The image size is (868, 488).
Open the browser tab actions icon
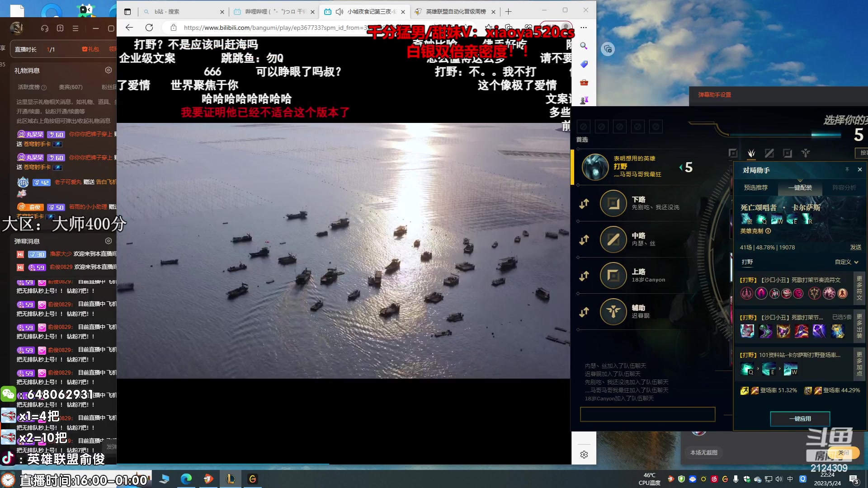tap(127, 12)
